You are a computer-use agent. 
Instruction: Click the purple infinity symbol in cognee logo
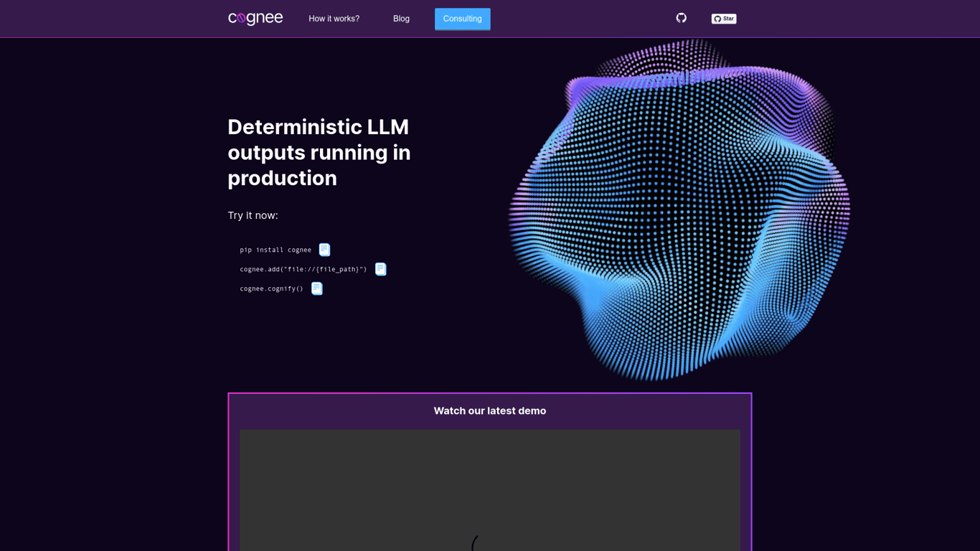pos(242,19)
